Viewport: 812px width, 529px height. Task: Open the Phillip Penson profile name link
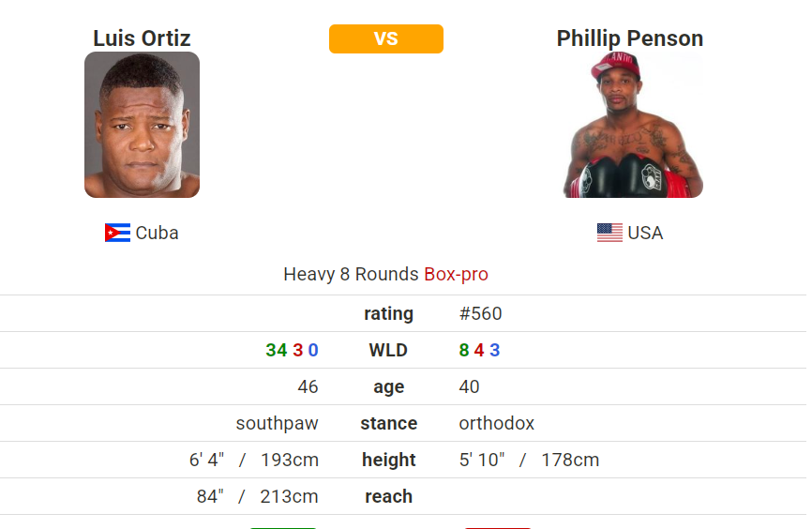(x=629, y=38)
